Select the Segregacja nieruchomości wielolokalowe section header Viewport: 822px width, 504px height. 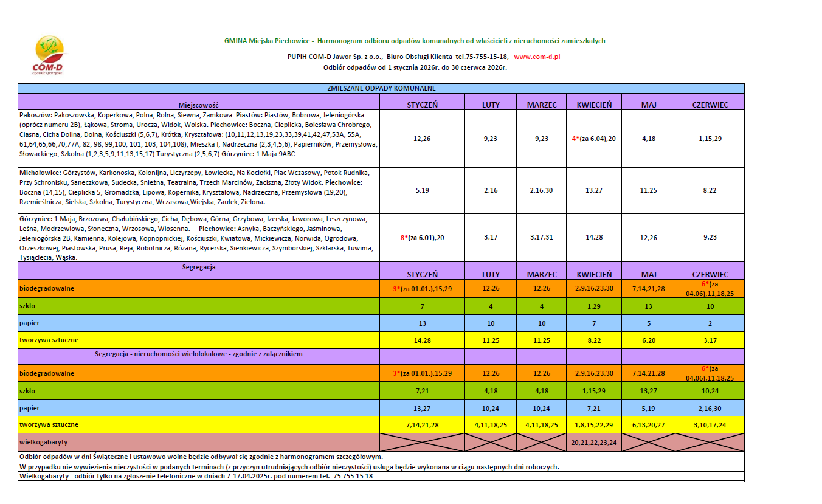[198, 354]
